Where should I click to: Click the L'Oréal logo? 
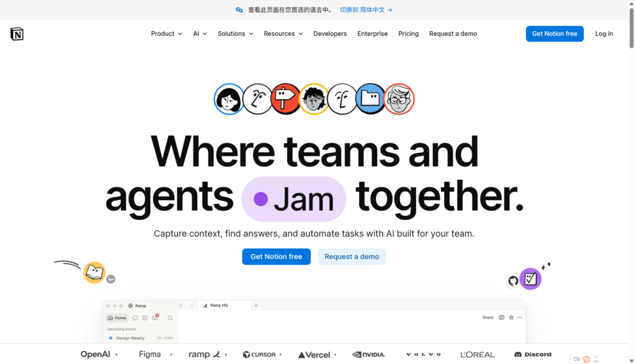478,355
